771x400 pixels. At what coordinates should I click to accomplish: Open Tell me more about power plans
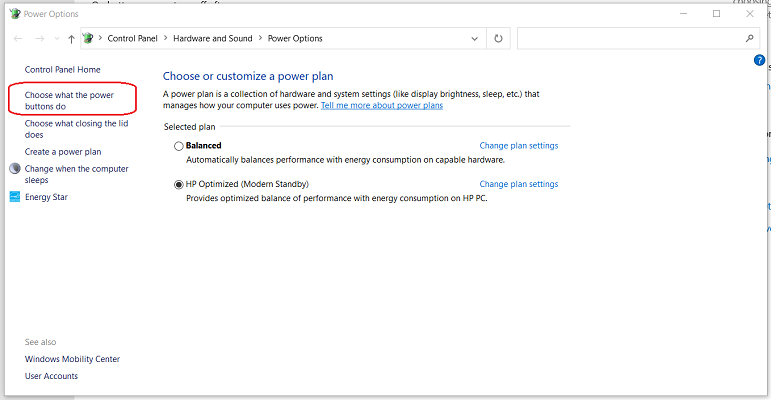coord(381,105)
